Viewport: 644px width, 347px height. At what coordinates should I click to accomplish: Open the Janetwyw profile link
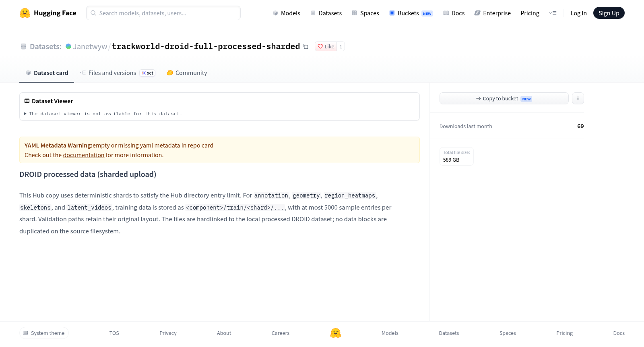(x=90, y=47)
